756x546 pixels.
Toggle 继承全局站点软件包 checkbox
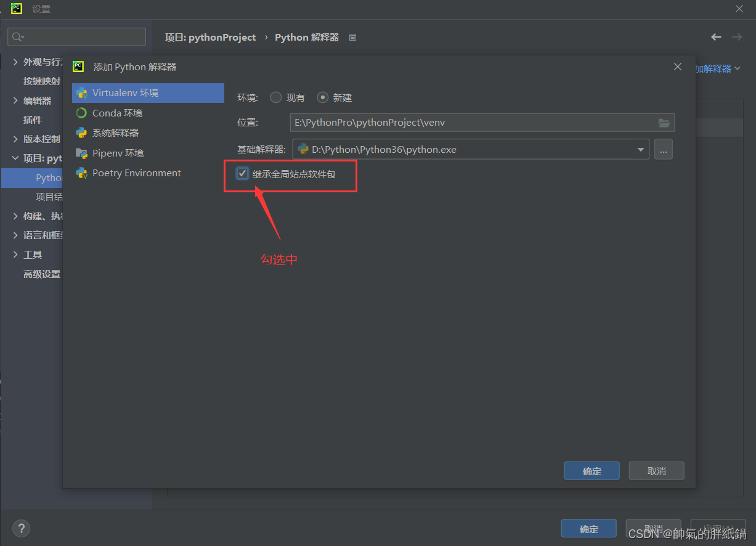point(243,174)
